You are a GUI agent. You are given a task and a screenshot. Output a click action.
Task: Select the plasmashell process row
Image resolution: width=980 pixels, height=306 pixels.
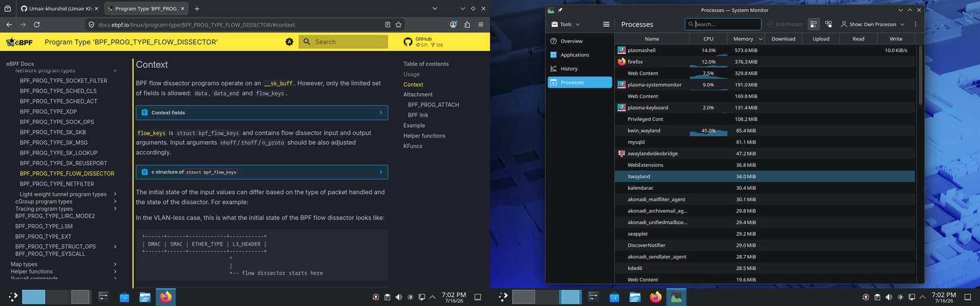(764, 50)
